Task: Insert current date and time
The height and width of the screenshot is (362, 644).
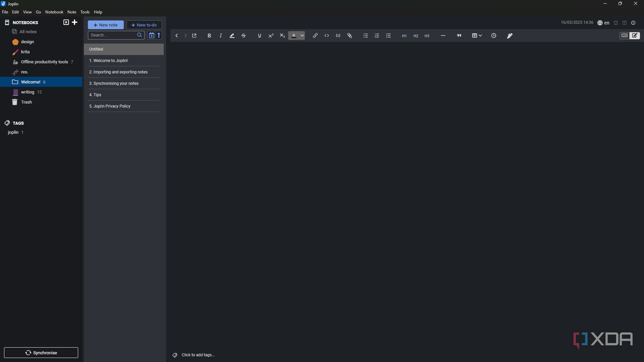Action: [494, 36]
